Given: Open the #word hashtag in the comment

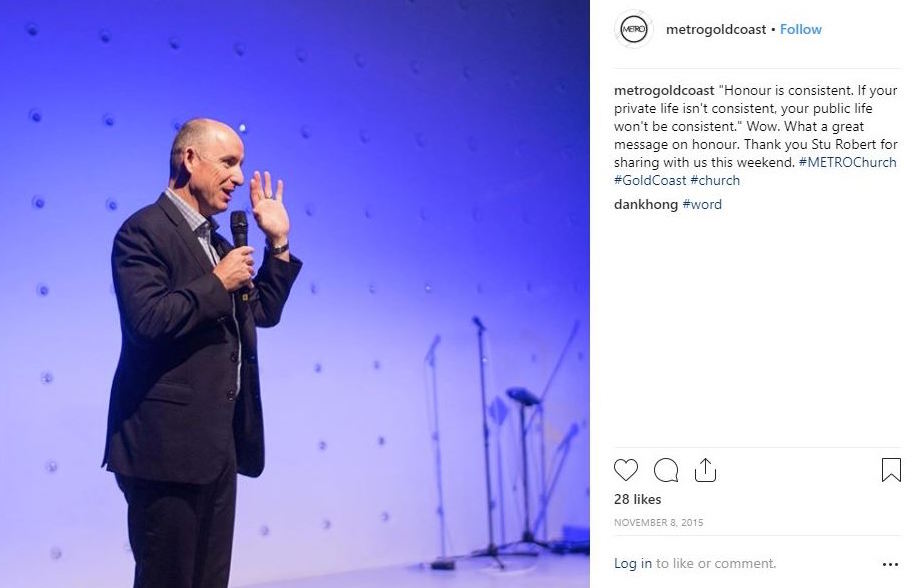Looking at the screenshot, I should (x=702, y=205).
